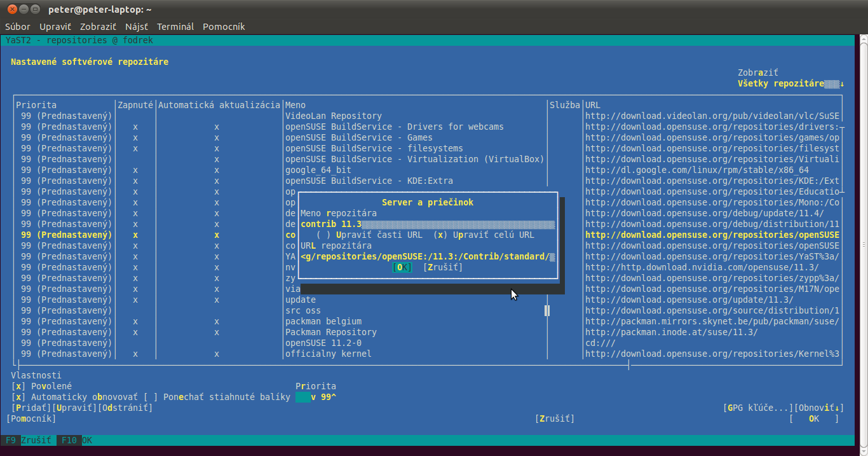868x456 pixels.
Task: Confirm the 'Server a priečinok' dialog with OK
Action: coord(402,267)
